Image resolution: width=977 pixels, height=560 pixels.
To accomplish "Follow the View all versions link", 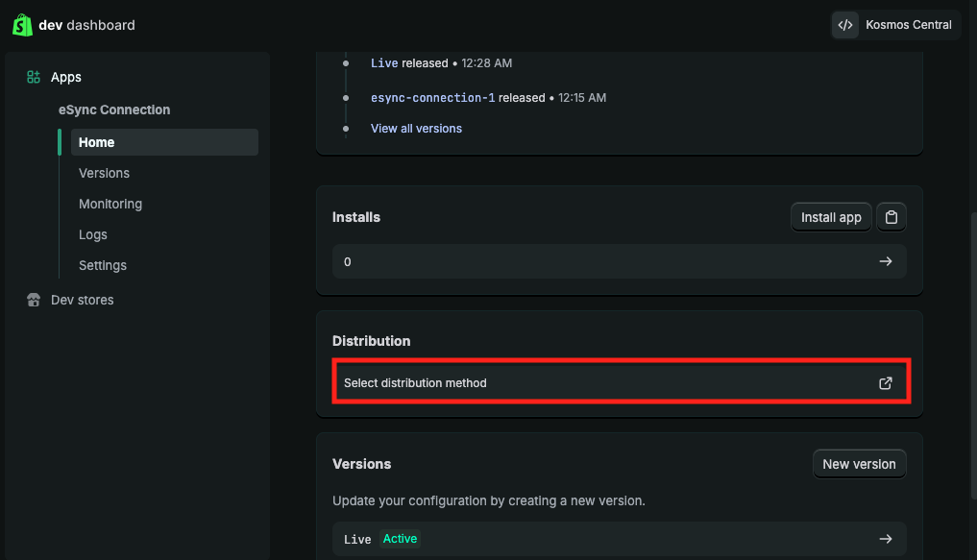I will 416,128.
